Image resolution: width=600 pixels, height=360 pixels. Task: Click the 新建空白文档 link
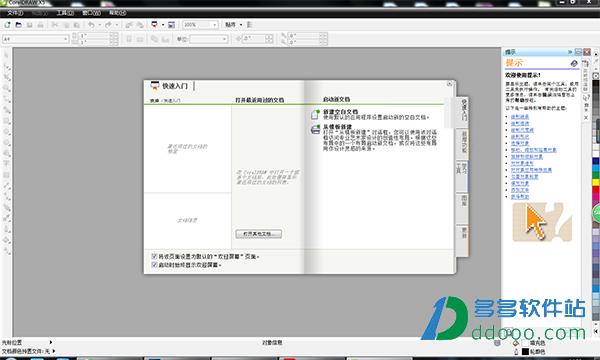click(x=340, y=112)
